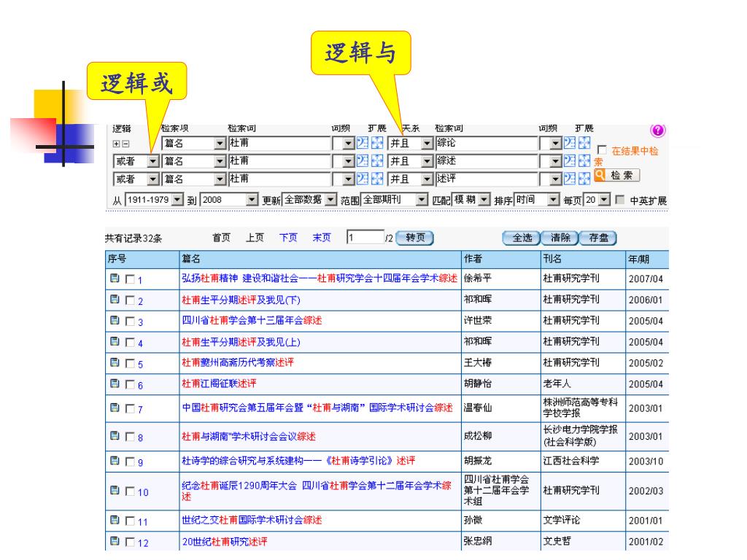The width and height of the screenshot is (747, 560).
Task: Go to last page via 末页
Action: tap(322, 238)
